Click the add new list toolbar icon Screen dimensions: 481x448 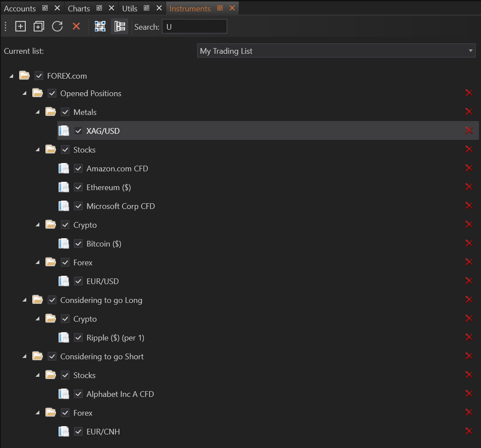point(21,27)
